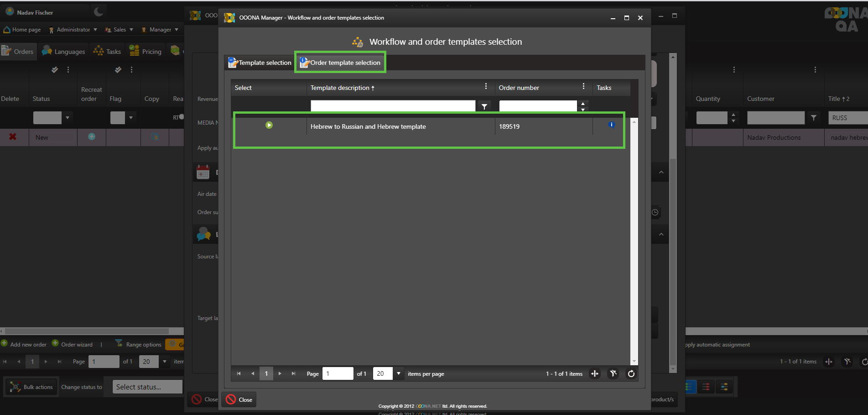
Task: Switch to Template selection tab
Action: click(x=260, y=63)
